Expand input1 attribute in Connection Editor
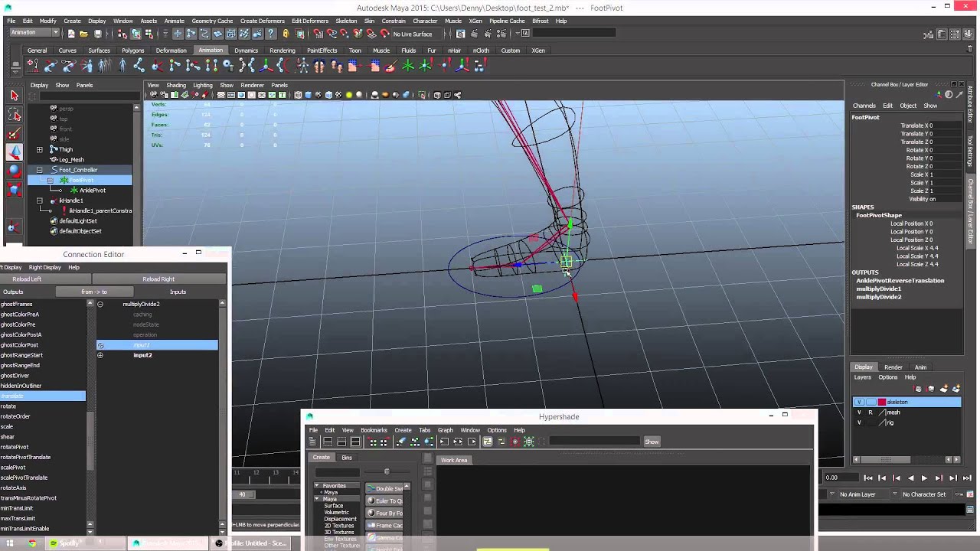Image resolution: width=980 pixels, height=551 pixels. 100,345
